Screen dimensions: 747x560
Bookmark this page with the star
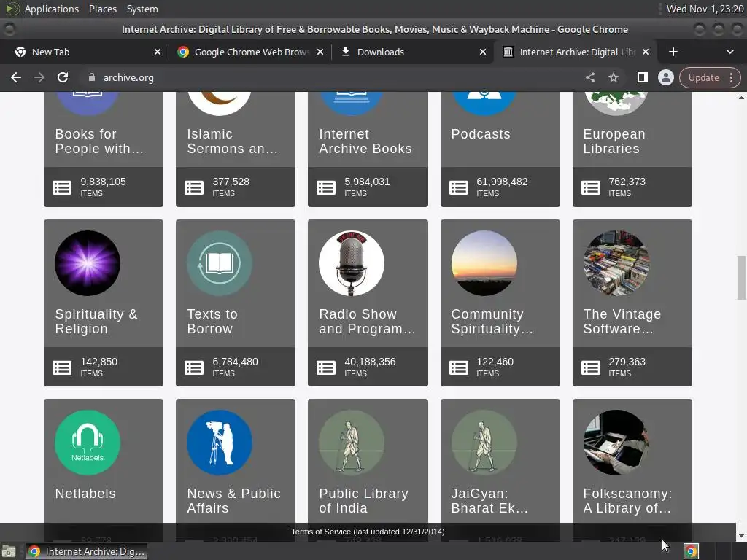[614, 77]
